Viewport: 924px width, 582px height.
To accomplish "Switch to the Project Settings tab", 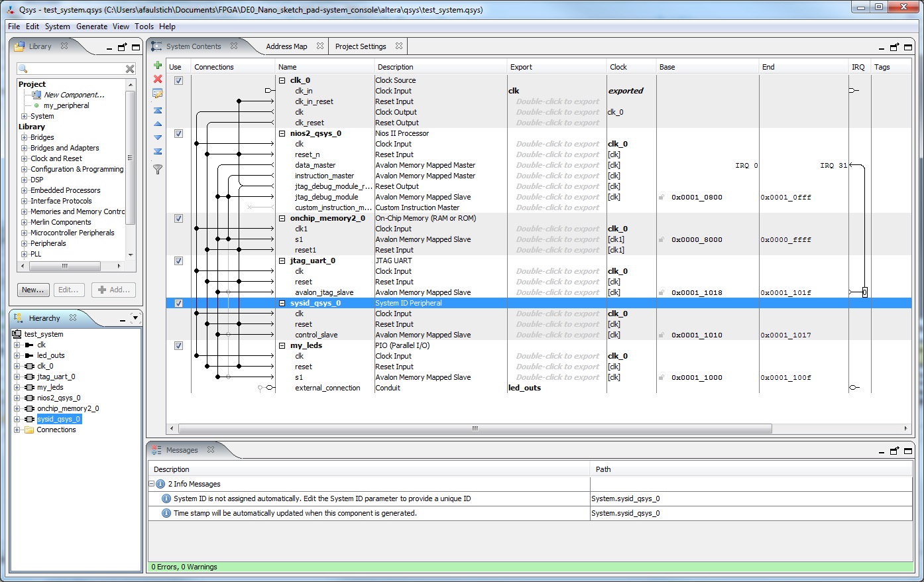I will tap(361, 46).
